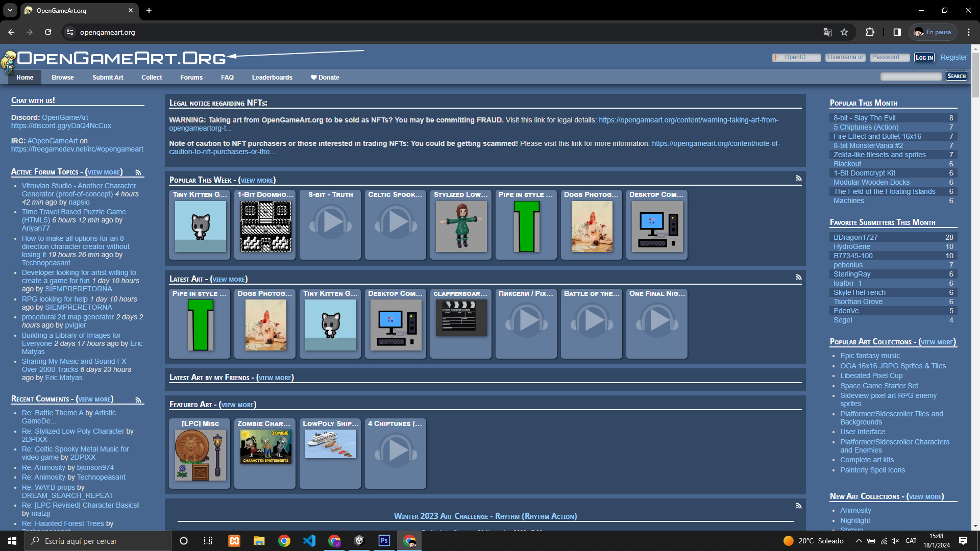Open the tab search dropdown arrow
980x551 pixels.
tap(10, 10)
